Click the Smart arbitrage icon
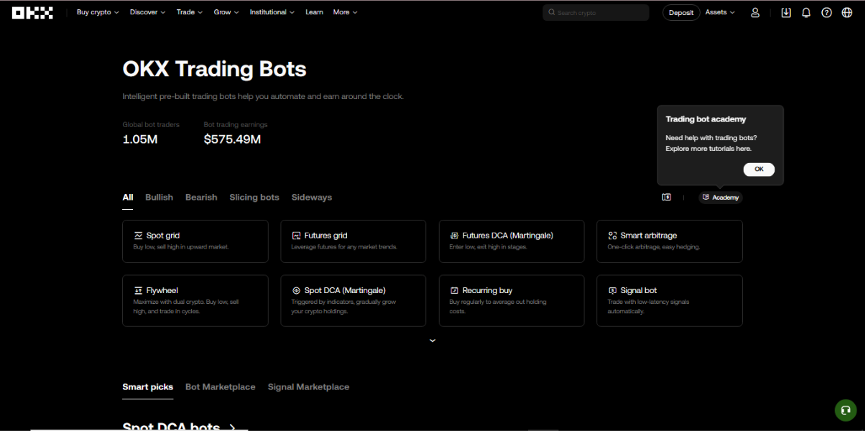 [612, 236]
